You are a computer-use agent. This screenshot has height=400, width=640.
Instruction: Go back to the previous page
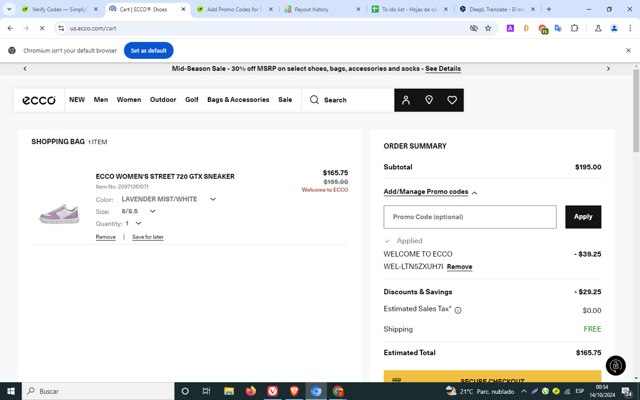10,28
